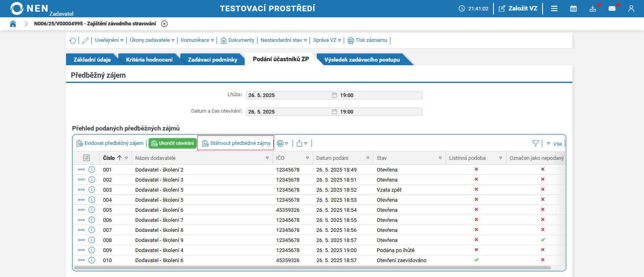
Task: Open table column settings icon
Action: [x=87, y=158]
